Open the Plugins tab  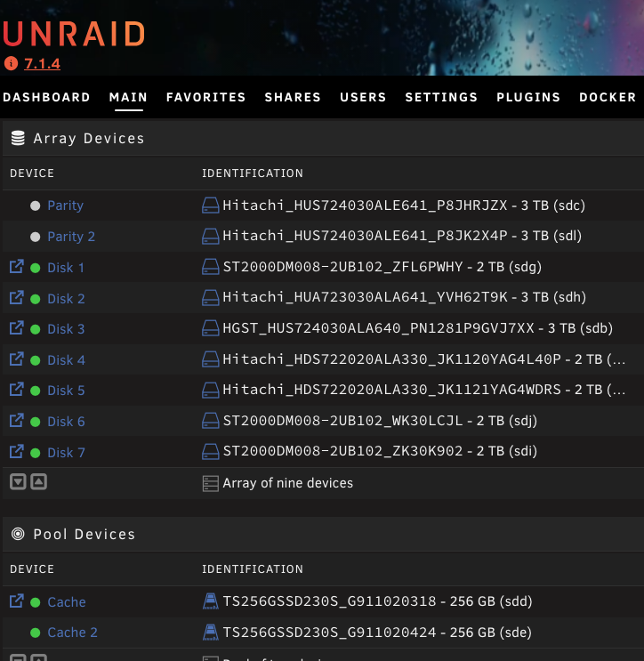pyautogui.click(x=528, y=97)
